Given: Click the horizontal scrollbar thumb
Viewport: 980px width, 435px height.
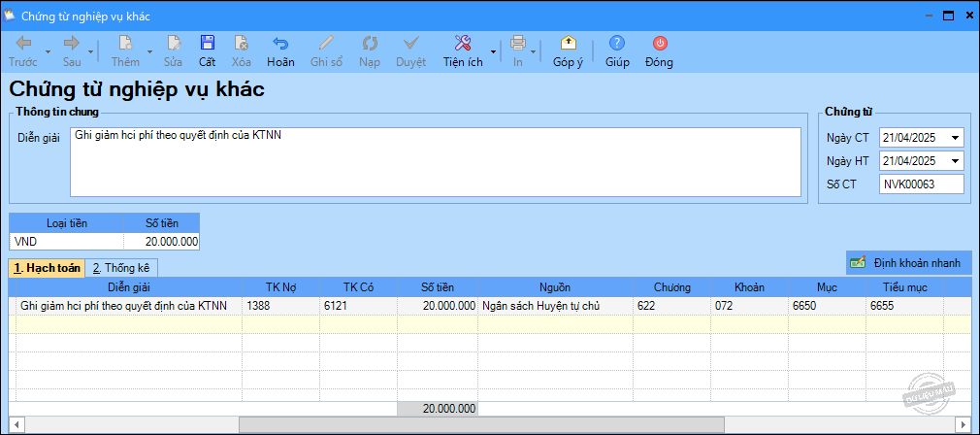Looking at the screenshot, I should click(x=481, y=424).
